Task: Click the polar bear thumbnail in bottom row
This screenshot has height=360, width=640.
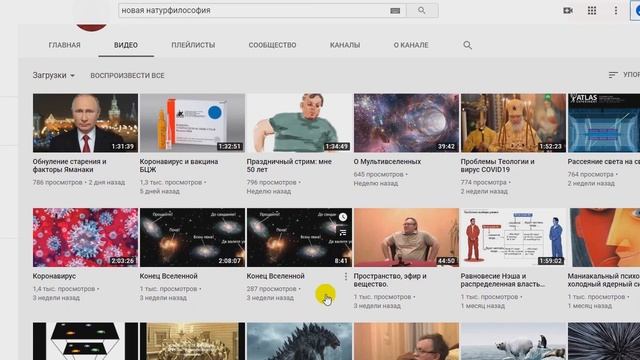Action: pyautogui.click(x=513, y=341)
